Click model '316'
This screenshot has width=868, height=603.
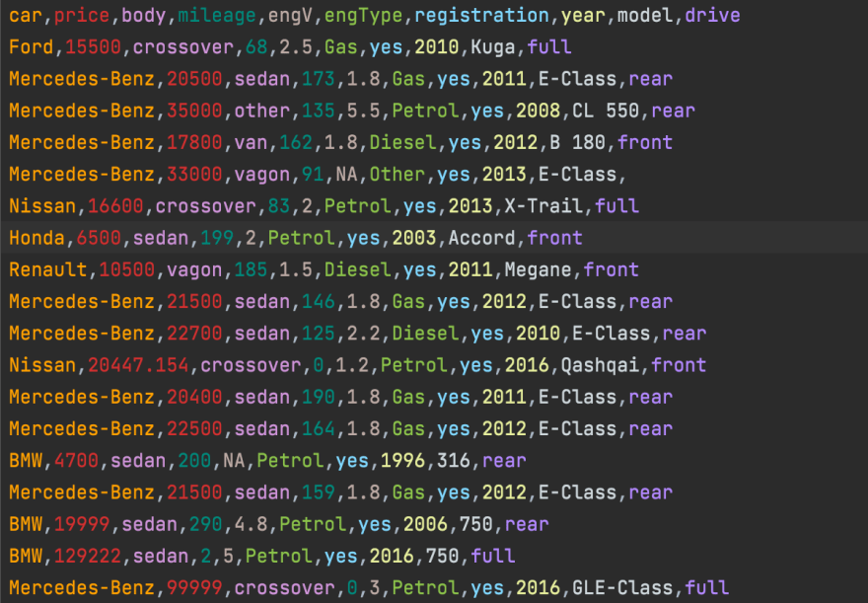(454, 461)
